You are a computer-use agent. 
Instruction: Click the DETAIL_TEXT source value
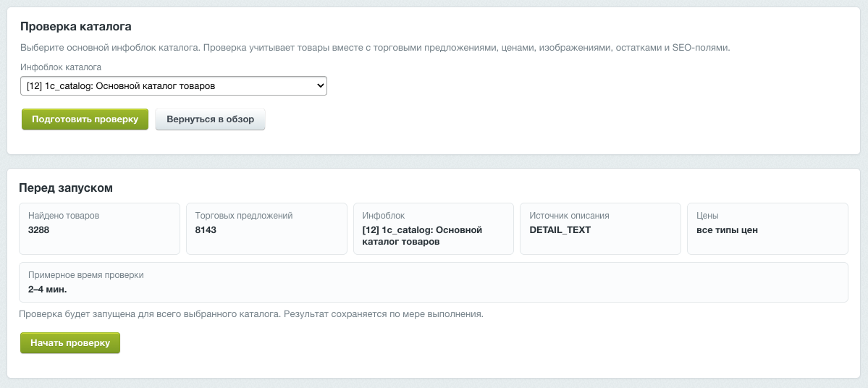[x=560, y=229]
